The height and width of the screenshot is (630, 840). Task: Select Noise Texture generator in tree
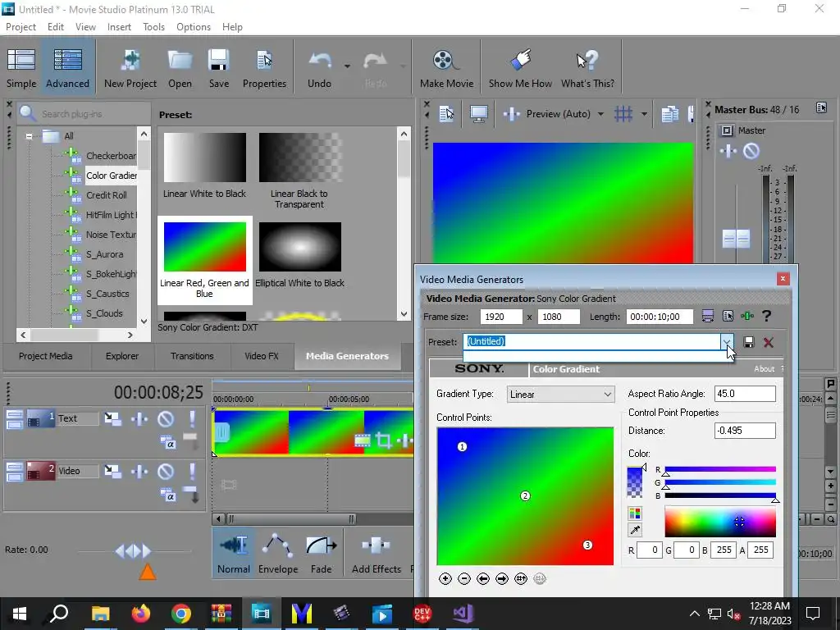pyautogui.click(x=112, y=235)
